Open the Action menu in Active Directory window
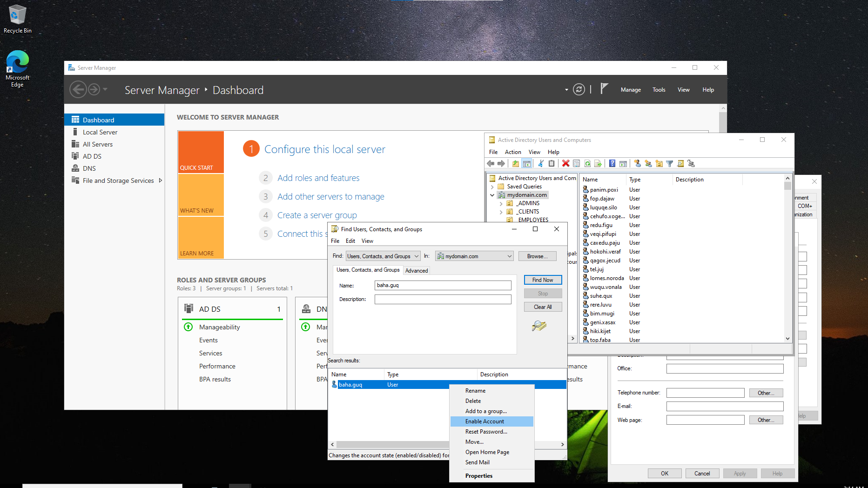 (x=513, y=152)
